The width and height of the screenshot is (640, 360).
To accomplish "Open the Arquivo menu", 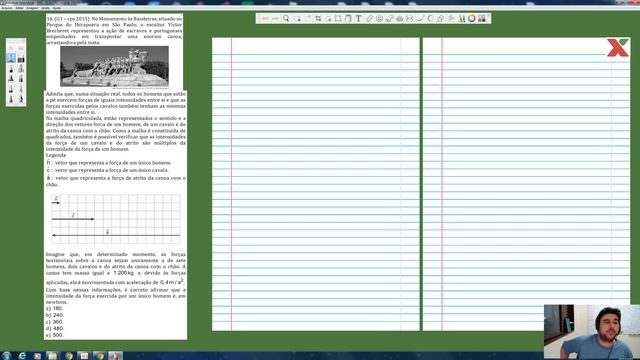I will click(7, 8).
